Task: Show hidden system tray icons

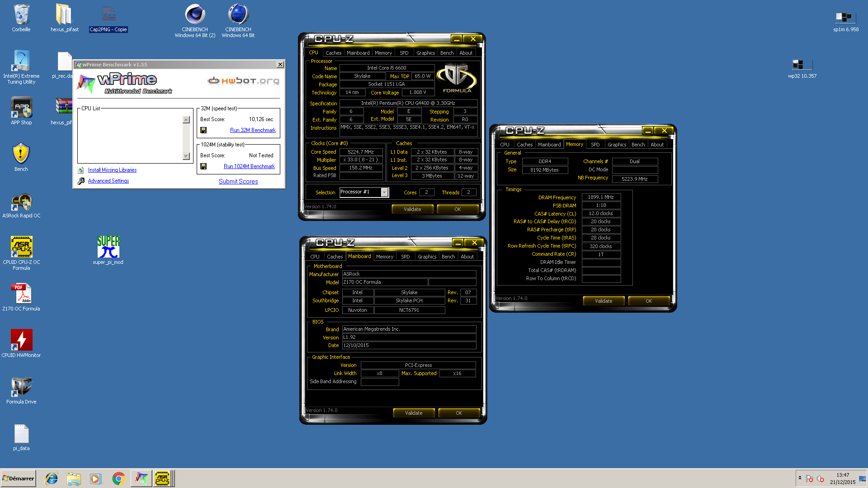Action: pyautogui.click(x=800, y=478)
